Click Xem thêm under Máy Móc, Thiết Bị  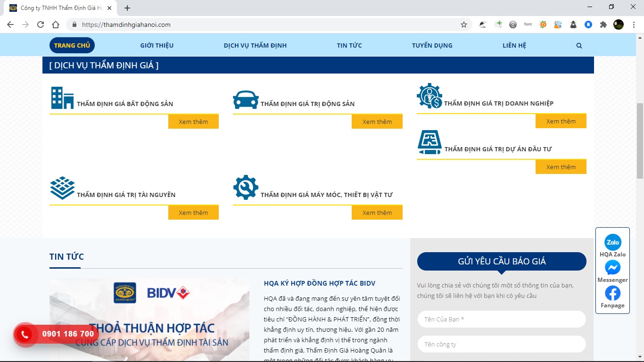tap(377, 213)
